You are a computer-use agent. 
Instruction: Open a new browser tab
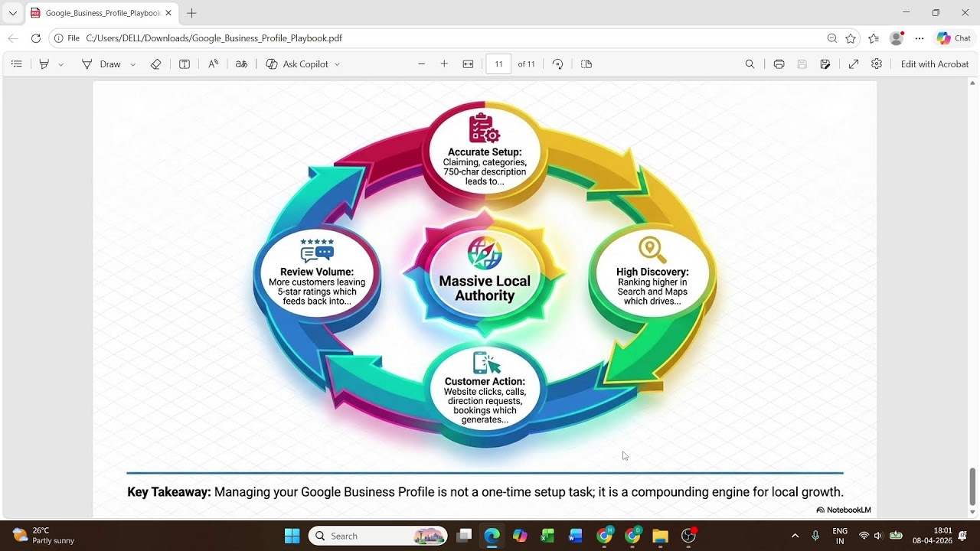coord(191,13)
